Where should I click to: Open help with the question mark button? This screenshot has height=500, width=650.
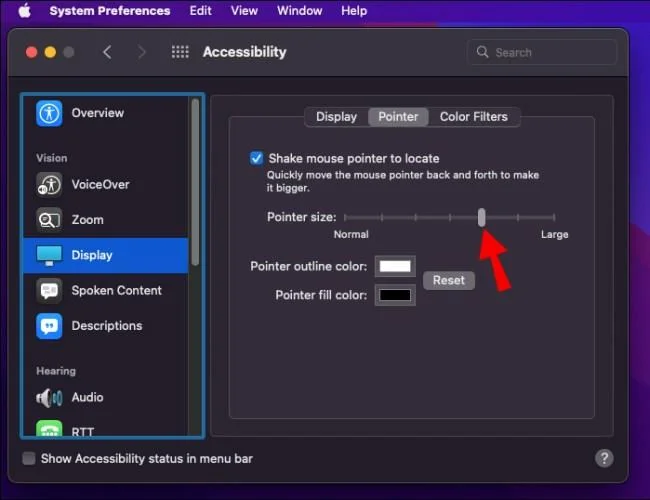tap(604, 458)
